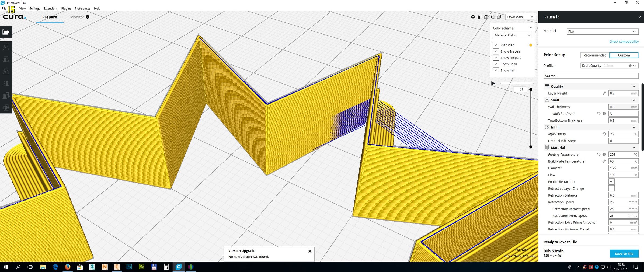Open the Plugins menu

click(66, 9)
